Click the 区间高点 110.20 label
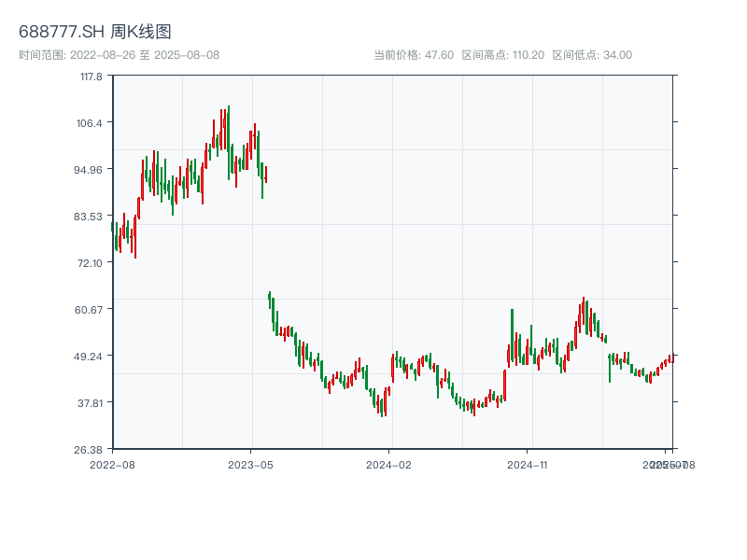This screenshot has width=747, height=560. point(503,55)
